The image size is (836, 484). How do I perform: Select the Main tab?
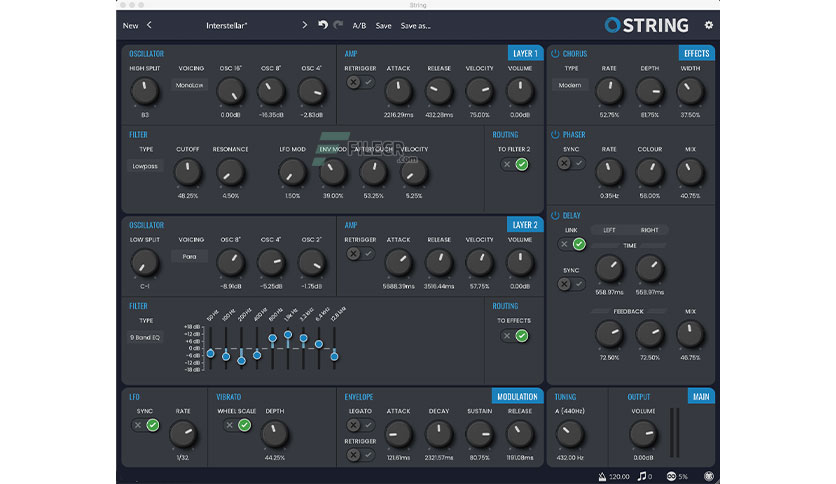[x=701, y=397]
